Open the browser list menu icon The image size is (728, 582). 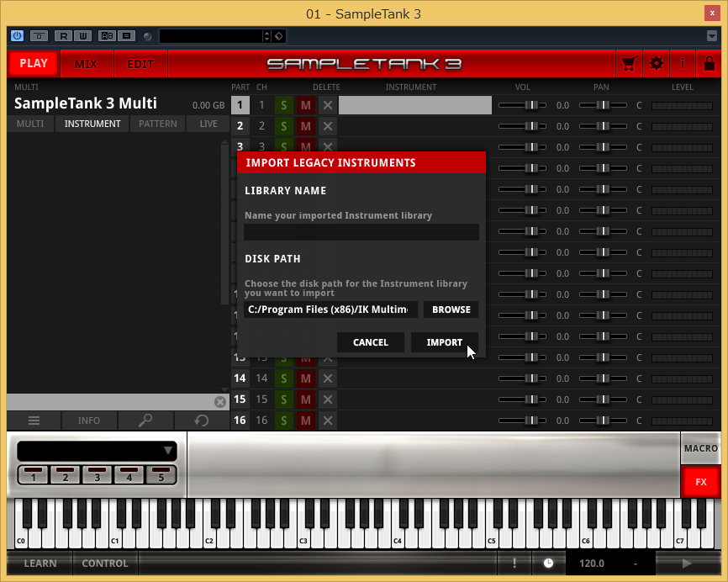[34, 421]
